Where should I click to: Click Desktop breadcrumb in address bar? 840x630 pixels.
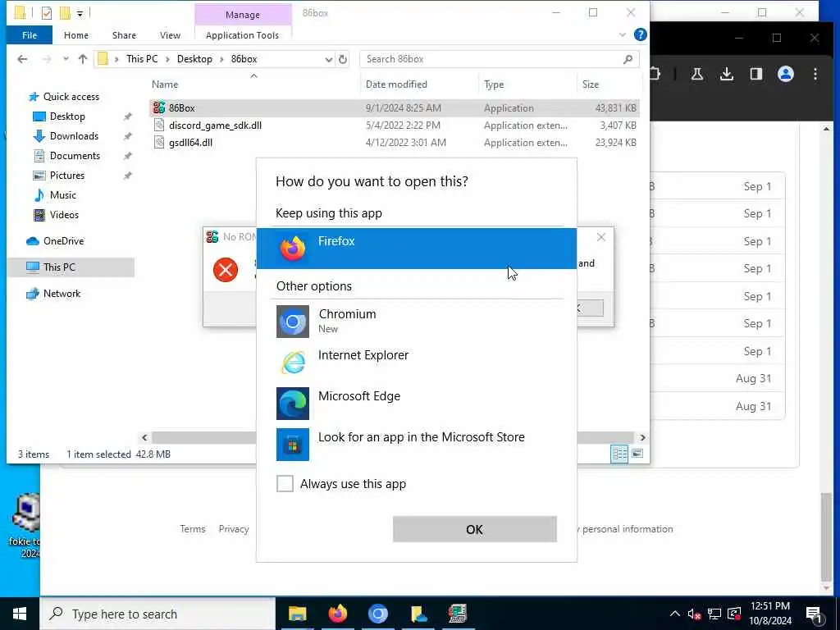pos(194,59)
